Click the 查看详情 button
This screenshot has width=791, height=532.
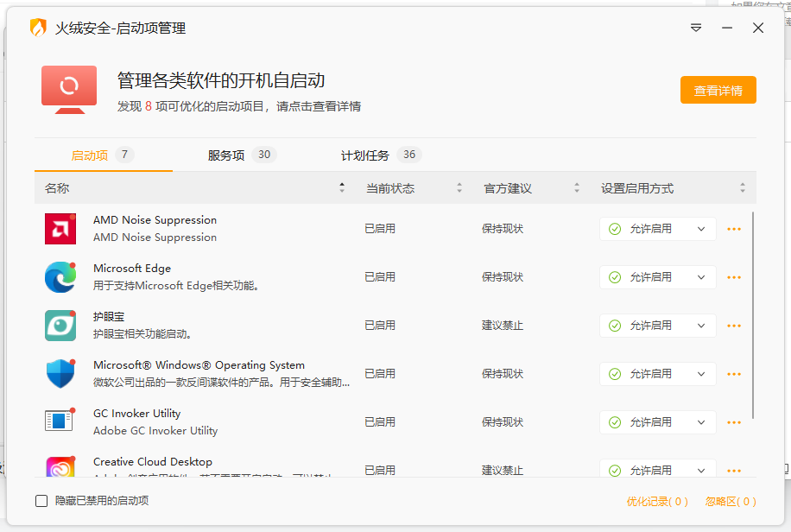[x=718, y=89]
